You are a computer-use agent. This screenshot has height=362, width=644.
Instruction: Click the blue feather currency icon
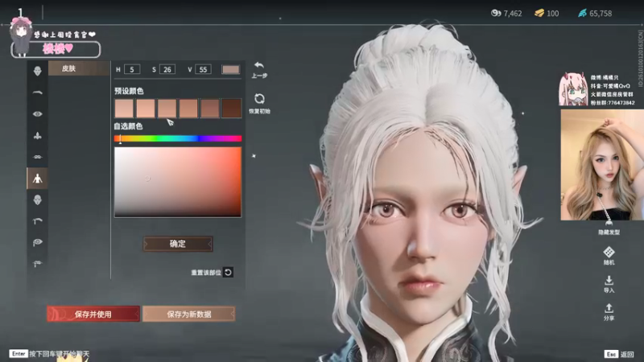pyautogui.click(x=582, y=13)
